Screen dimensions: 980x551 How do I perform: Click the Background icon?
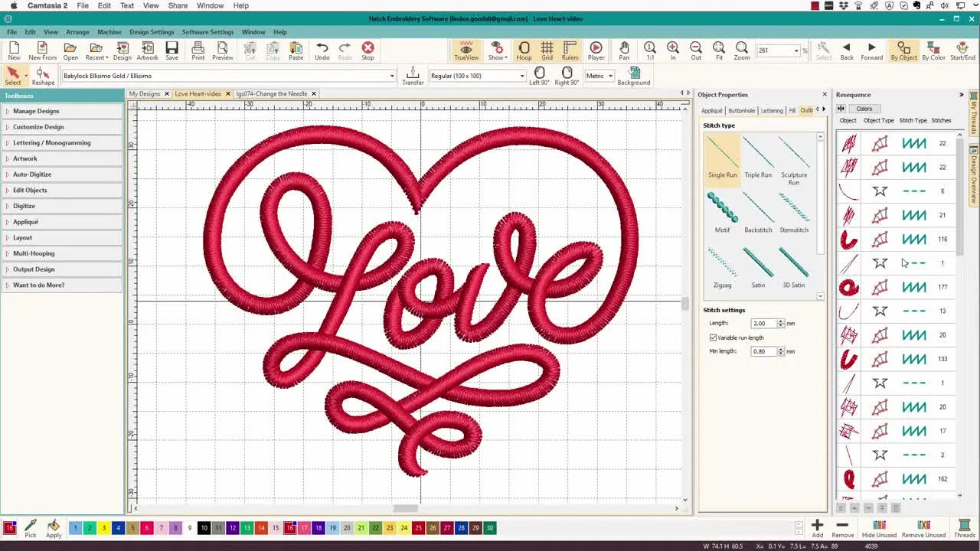[x=634, y=76]
